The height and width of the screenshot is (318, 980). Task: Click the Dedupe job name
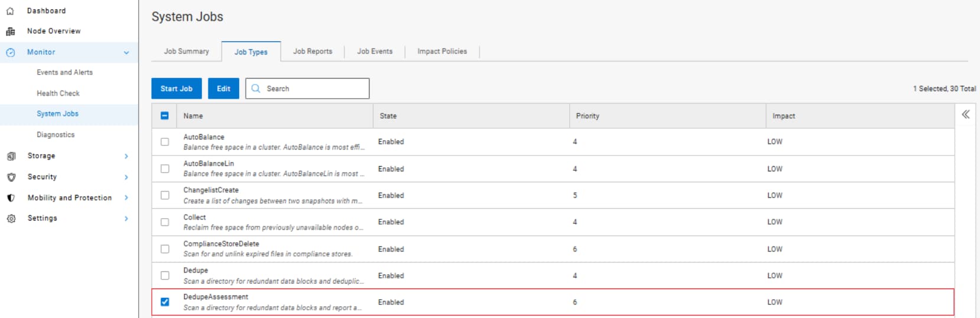coord(195,270)
